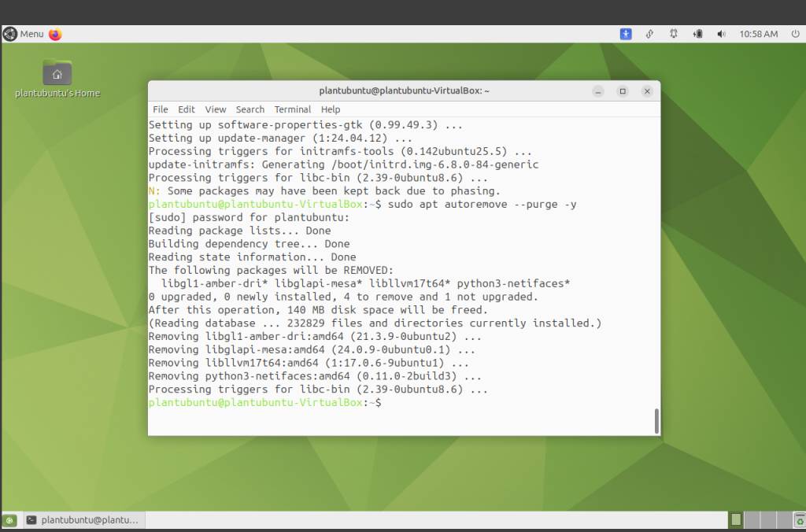Open the Edit menu in terminal
Viewport: 806px width, 532px height.
point(187,109)
